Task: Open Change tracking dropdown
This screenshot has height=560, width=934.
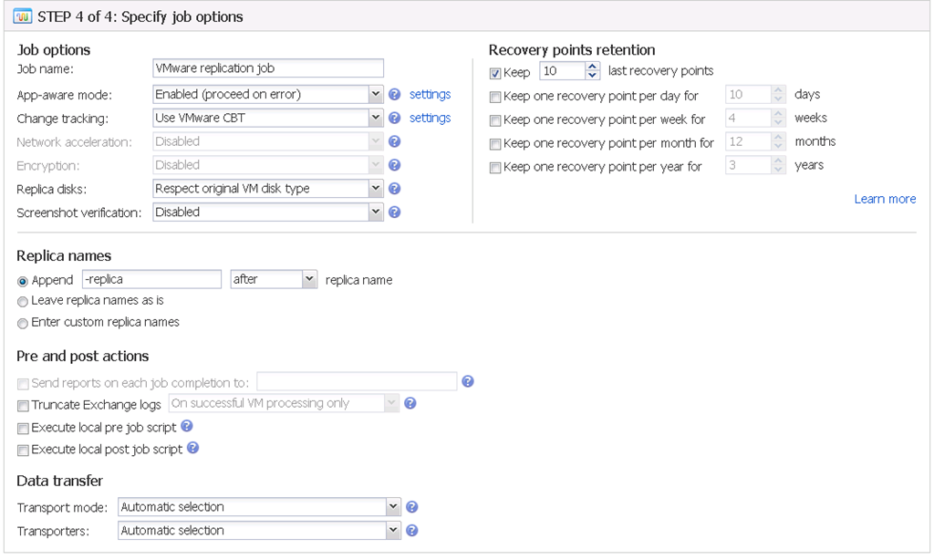Action: [375, 118]
